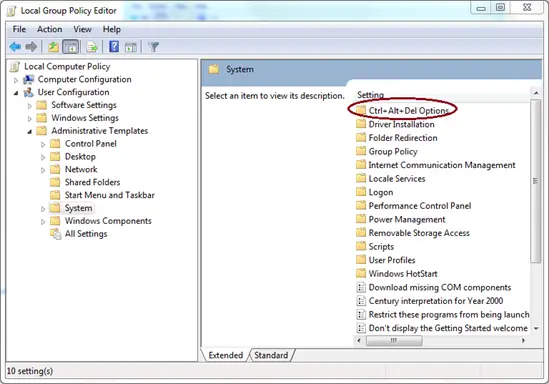
Task: Expand the Windows Components tree node
Action: (x=43, y=222)
